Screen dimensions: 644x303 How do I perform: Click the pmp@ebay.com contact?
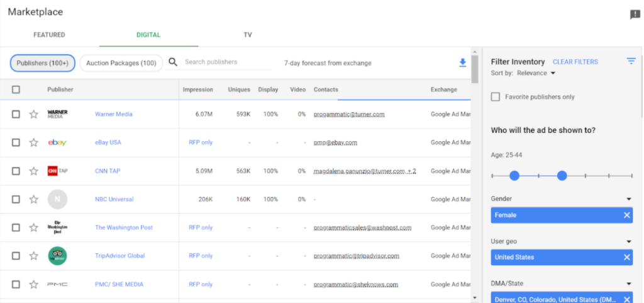335,142
